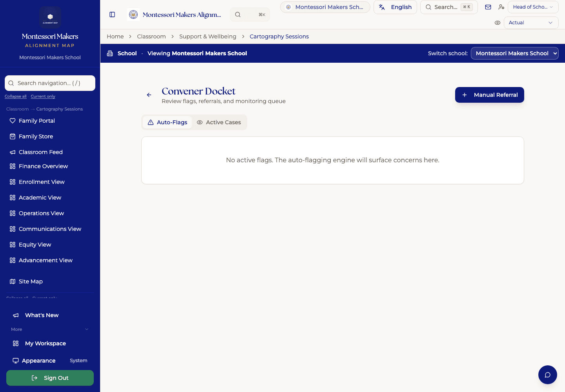Toggle the sidebar panel icon
The height and width of the screenshot is (392, 565).
(x=112, y=15)
